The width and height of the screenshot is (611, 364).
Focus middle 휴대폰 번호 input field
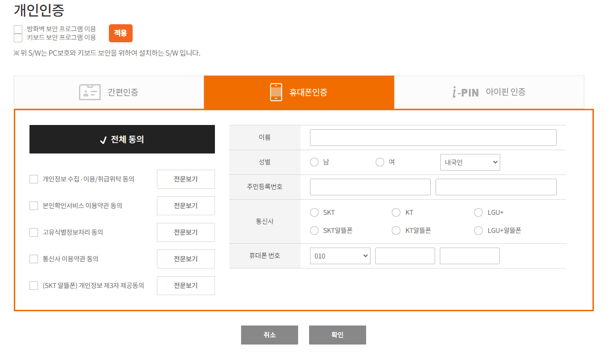405,256
